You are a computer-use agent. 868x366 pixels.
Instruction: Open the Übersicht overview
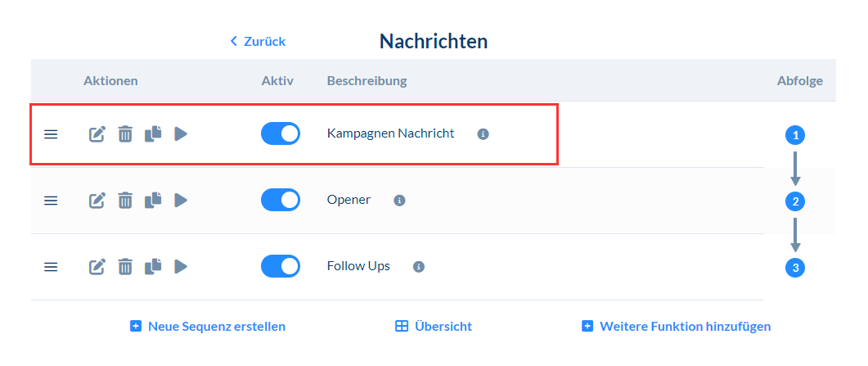(434, 326)
